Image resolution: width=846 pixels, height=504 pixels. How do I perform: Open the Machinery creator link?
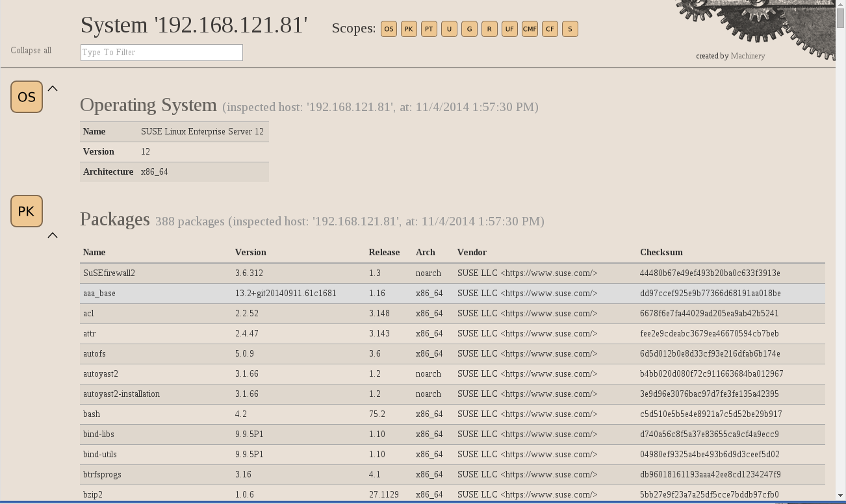747,56
